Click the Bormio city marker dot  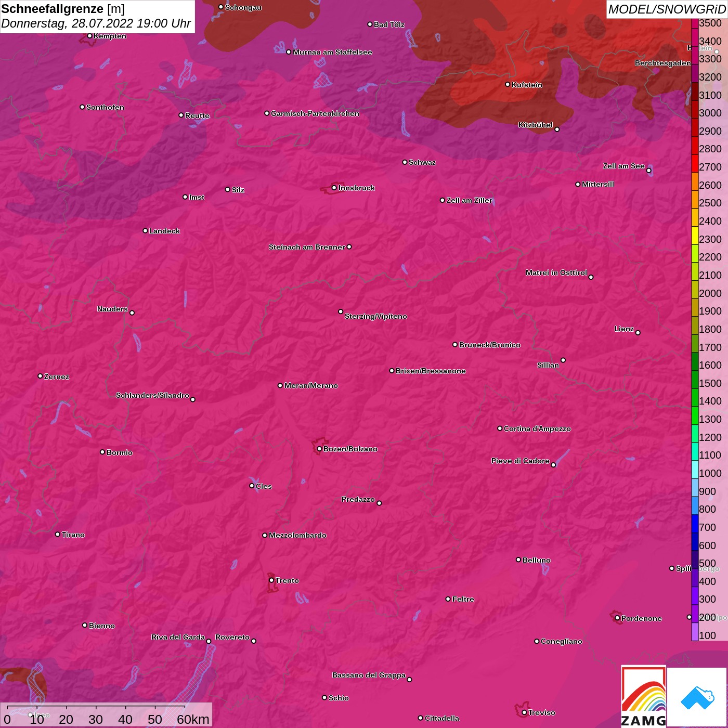click(102, 452)
